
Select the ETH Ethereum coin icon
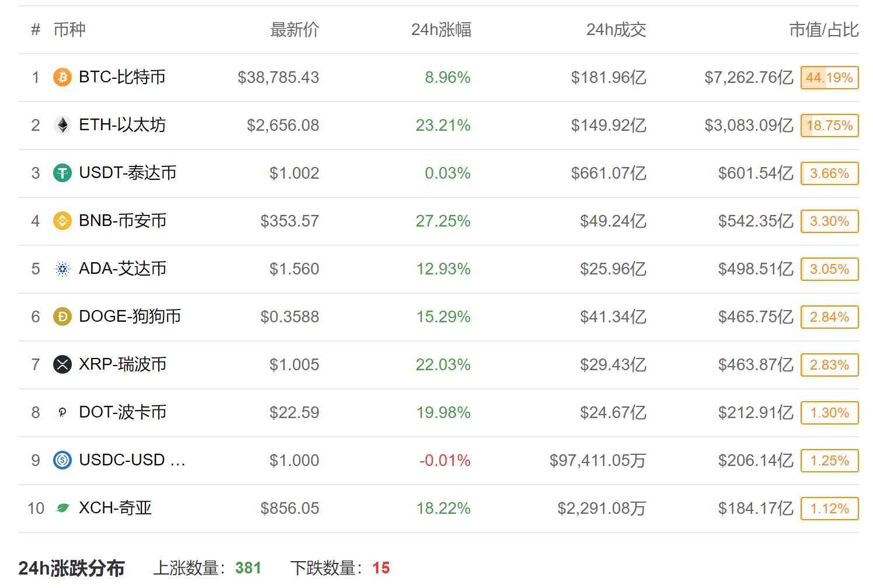[61, 125]
